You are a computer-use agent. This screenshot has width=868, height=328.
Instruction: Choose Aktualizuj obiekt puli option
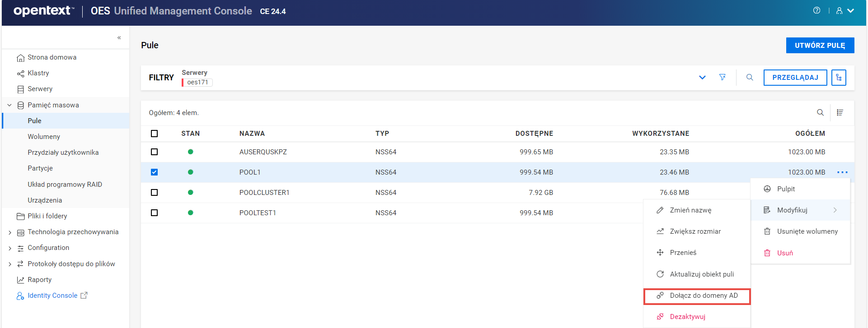click(697, 274)
